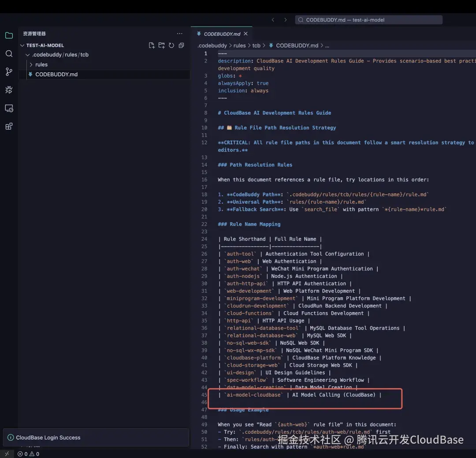Click the 'relational-database-tool' table row
This screenshot has width=476, height=458.
coord(312,328)
